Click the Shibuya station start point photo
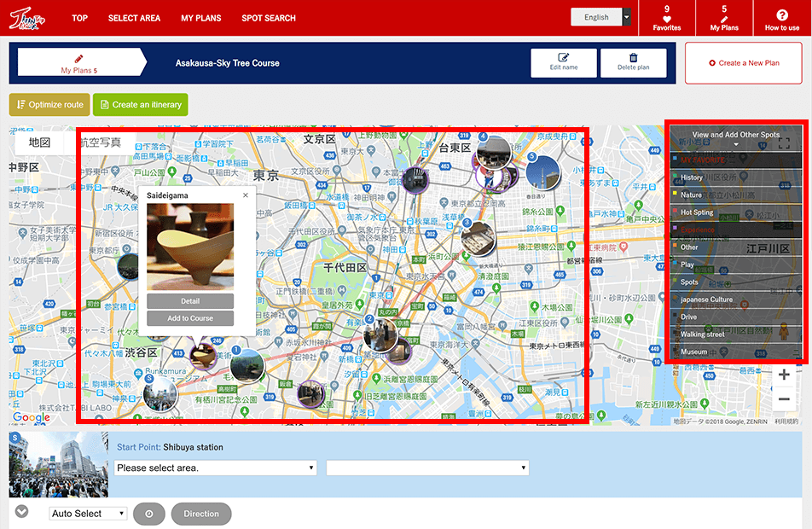812x529 pixels. click(59, 465)
